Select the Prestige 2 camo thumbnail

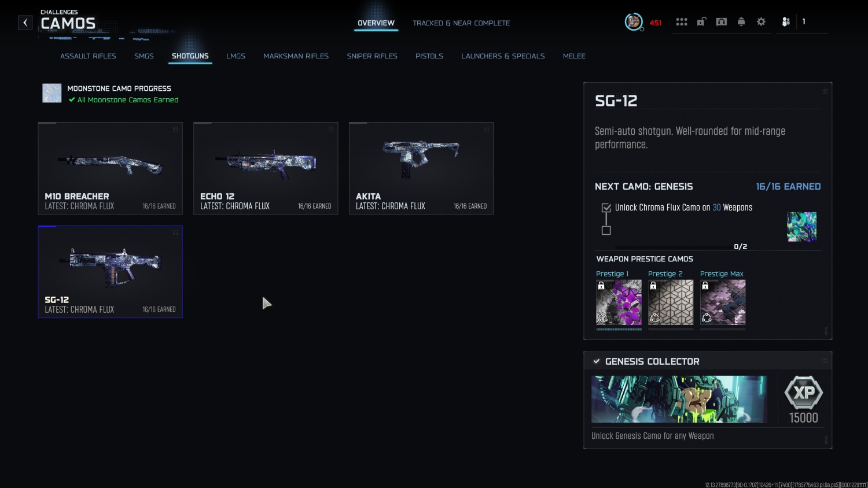click(x=671, y=302)
